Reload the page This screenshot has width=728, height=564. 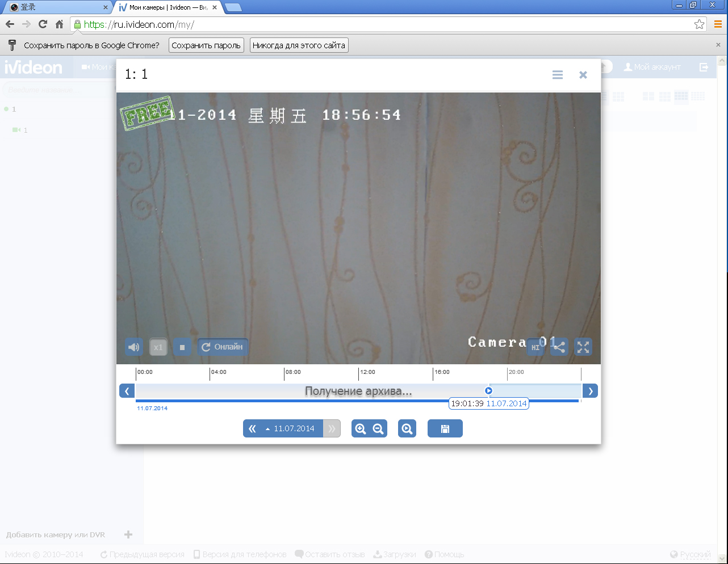(x=43, y=24)
